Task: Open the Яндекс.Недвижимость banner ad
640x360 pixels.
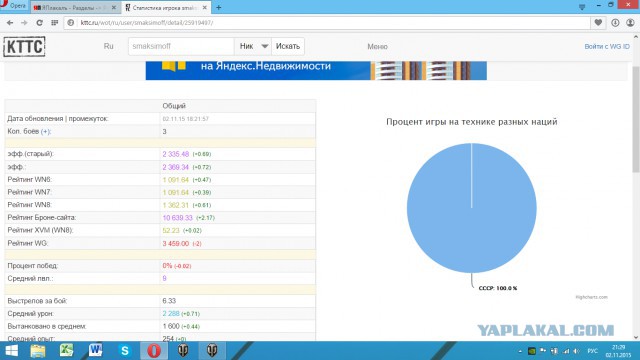Action: 316,70
